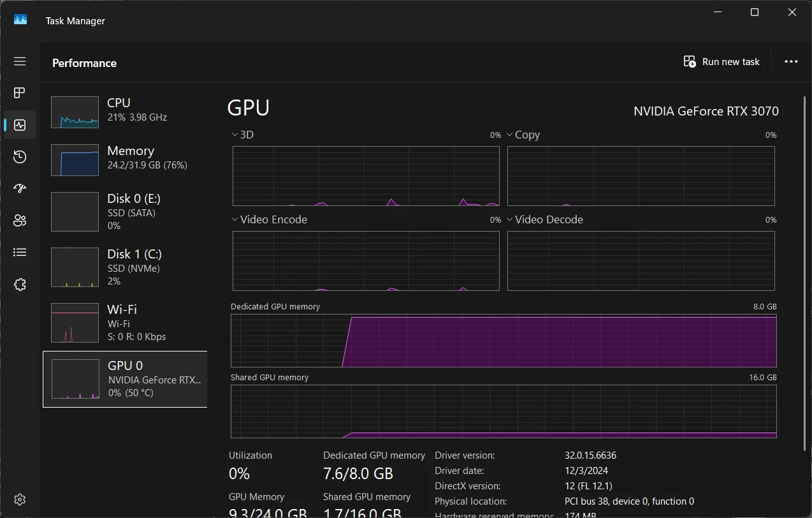This screenshot has width=812, height=518.
Task: Click the Dedicated GPU memory graph
Action: click(504, 341)
